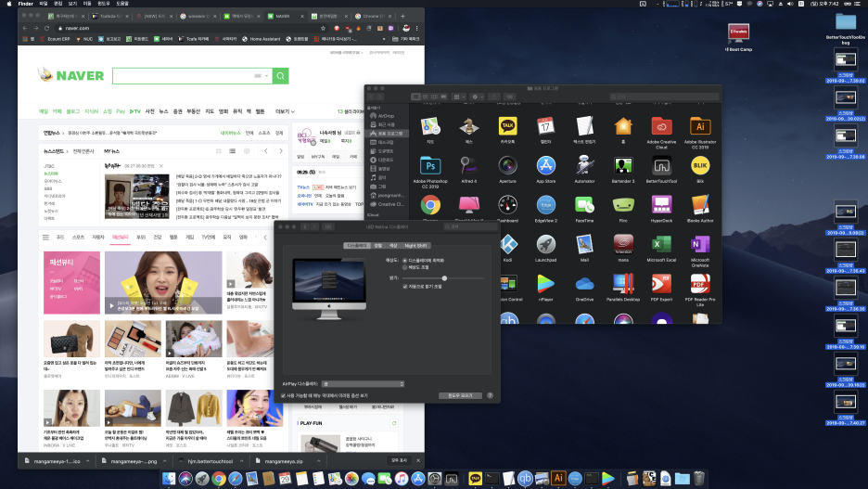Switch Finder to list view
Viewport: 868px width, 489px height.
pyautogui.click(x=425, y=97)
